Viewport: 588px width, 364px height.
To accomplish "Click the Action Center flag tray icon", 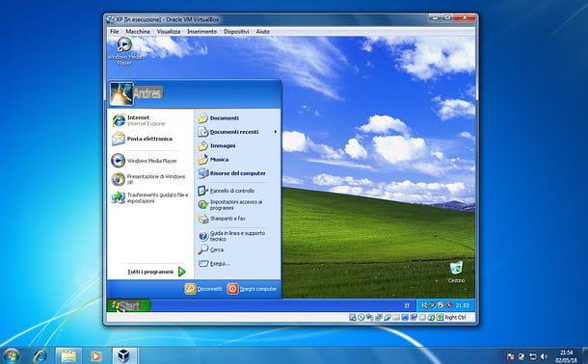I will (x=511, y=356).
